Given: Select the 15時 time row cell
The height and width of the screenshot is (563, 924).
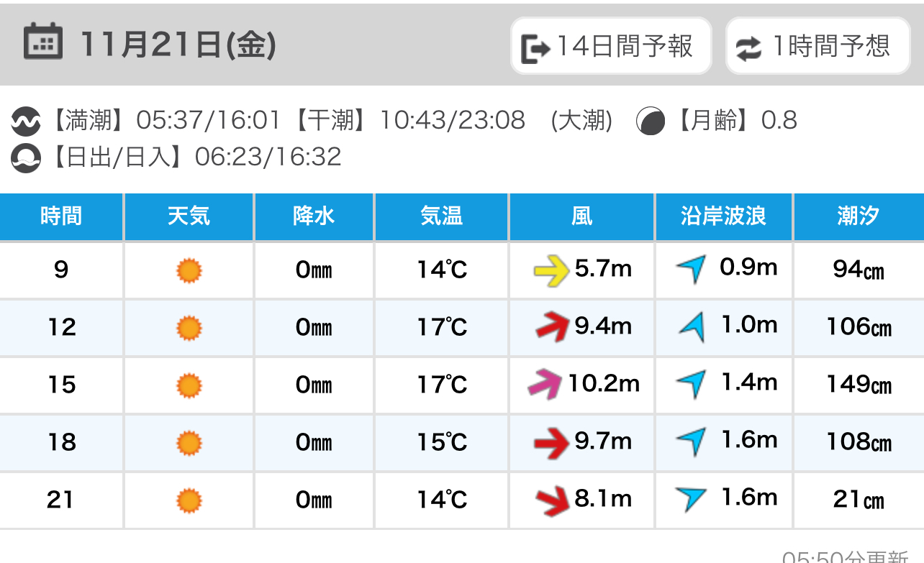Looking at the screenshot, I should [x=61, y=385].
